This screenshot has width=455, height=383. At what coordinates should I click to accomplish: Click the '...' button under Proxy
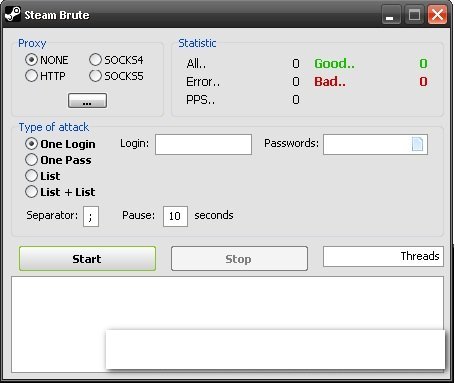[x=87, y=100]
